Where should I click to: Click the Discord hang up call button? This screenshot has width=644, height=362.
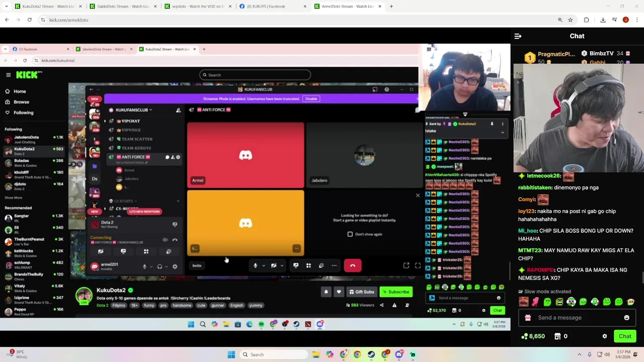pos(353,265)
